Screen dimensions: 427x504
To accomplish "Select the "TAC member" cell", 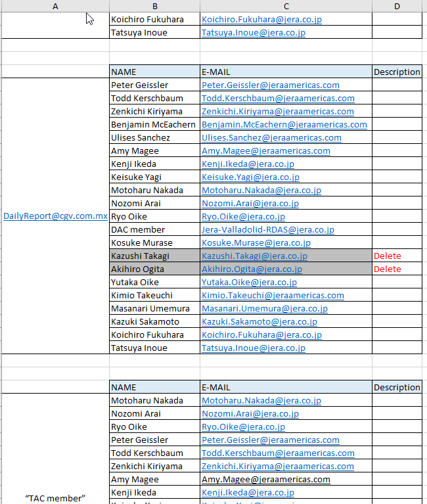I will 55,498.
